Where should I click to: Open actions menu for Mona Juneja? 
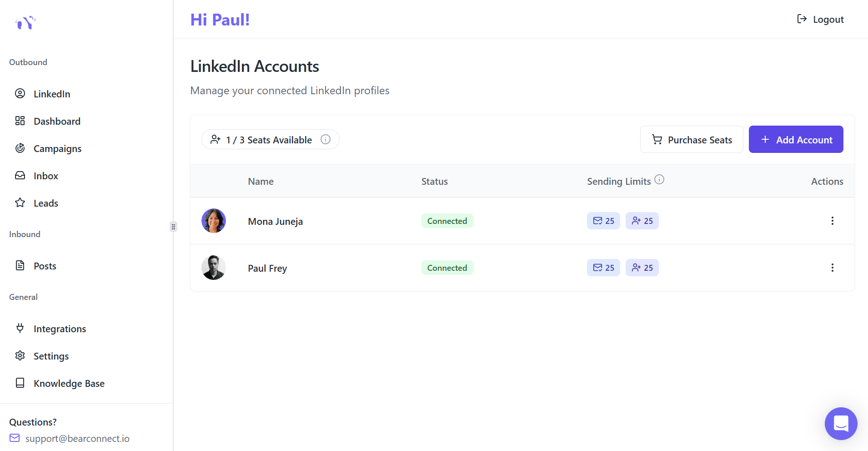tap(832, 221)
